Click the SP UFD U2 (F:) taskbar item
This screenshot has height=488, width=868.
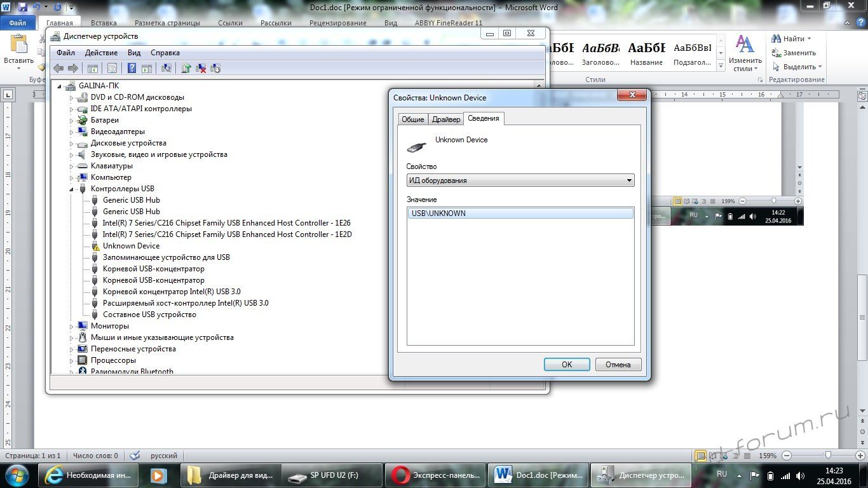tap(332, 475)
